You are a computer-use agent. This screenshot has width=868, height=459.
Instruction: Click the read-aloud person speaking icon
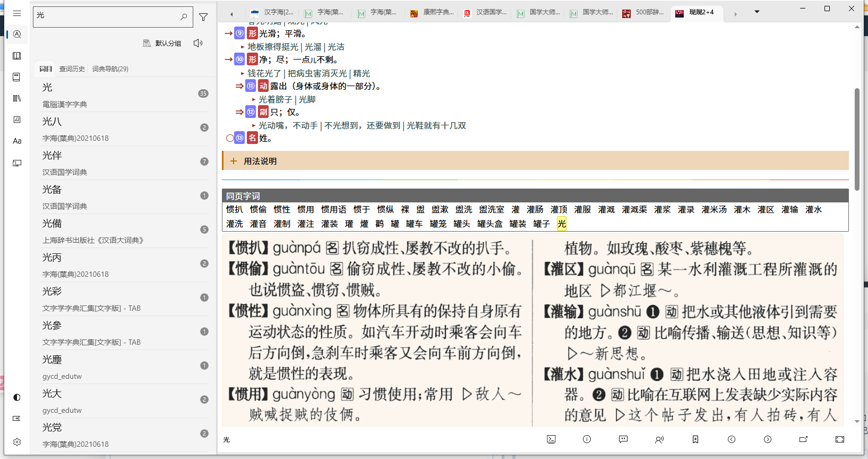pyautogui.click(x=659, y=439)
